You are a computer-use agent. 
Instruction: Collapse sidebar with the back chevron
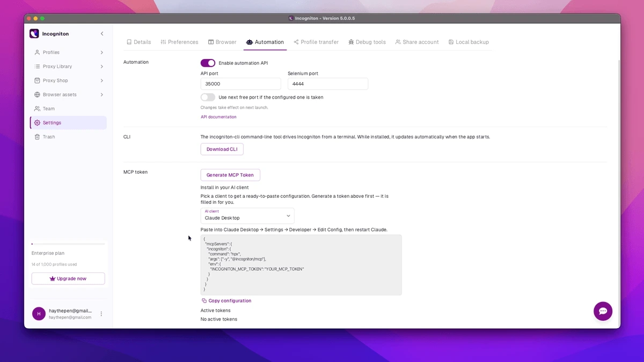tap(102, 34)
